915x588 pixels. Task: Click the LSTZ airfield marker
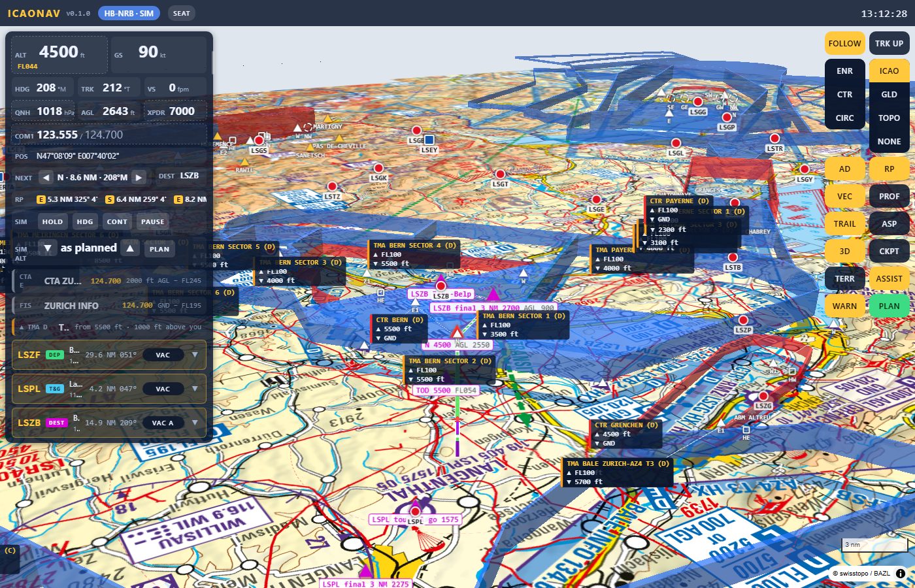pos(332,187)
